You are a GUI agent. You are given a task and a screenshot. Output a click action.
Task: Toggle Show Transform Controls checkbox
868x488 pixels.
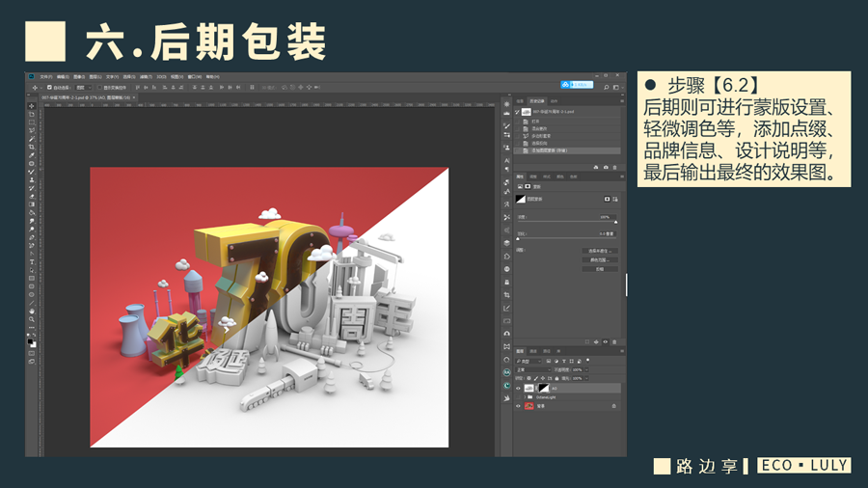coord(99,88)
